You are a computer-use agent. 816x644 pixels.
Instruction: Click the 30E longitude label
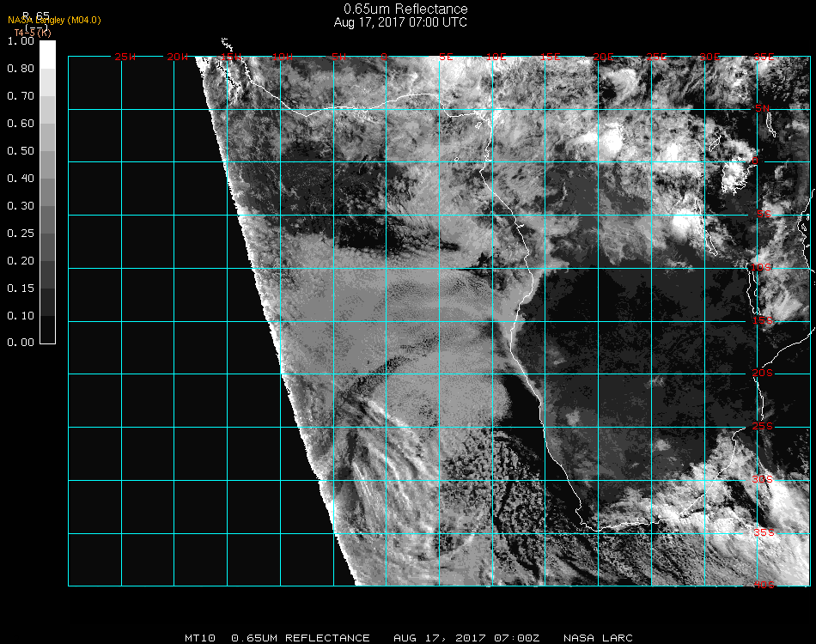tap(709, 57)
